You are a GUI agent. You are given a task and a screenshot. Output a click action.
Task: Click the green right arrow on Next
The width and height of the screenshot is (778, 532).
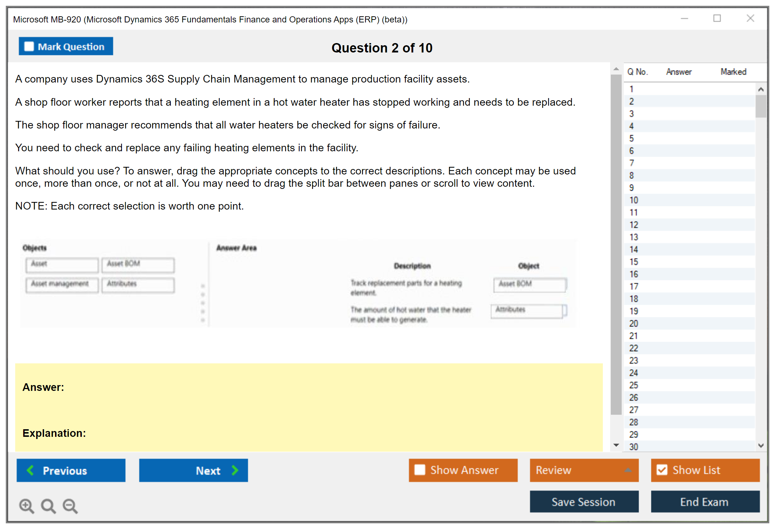point(235,470)
